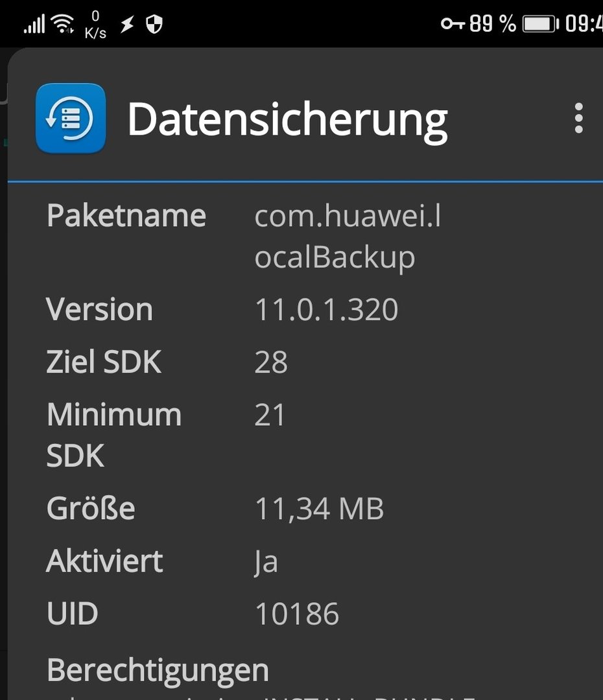This screenshot has width=603, height=700.
Task: Tap the Berechtigungen section heading
Action: 158,671
